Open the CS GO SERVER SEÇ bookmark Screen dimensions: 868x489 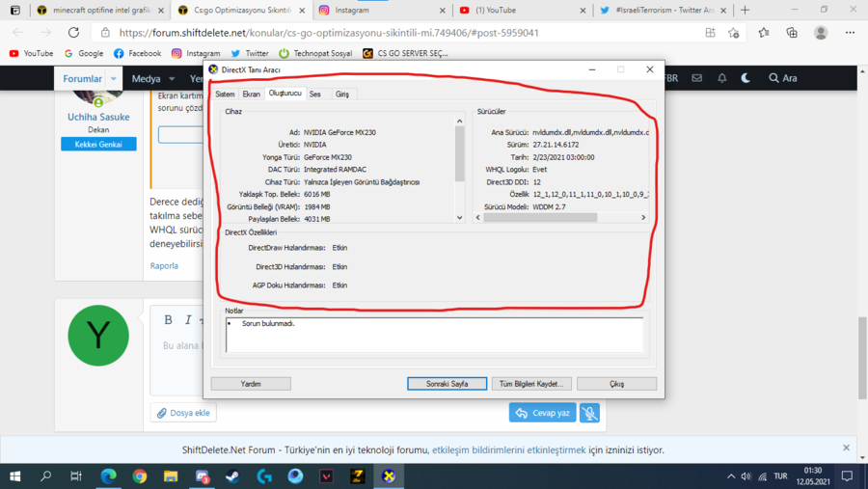405,53
